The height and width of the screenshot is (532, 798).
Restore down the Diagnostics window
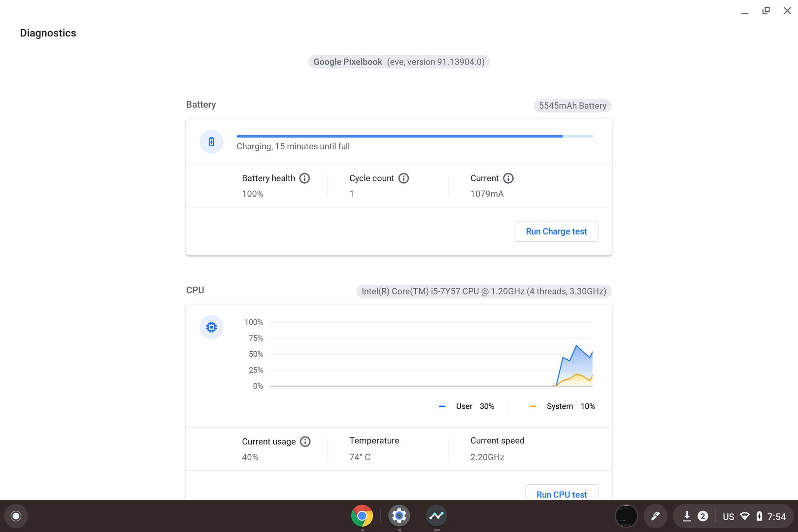766,11
